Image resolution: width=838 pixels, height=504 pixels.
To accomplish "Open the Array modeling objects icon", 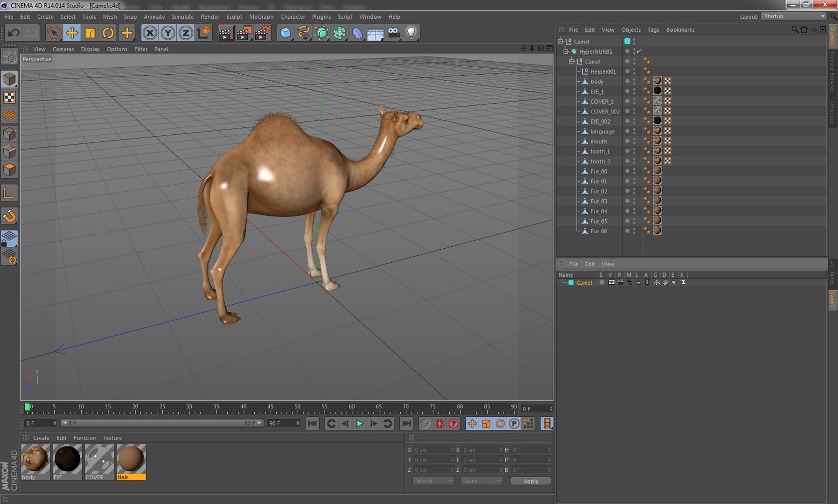I will coord(340,33).
